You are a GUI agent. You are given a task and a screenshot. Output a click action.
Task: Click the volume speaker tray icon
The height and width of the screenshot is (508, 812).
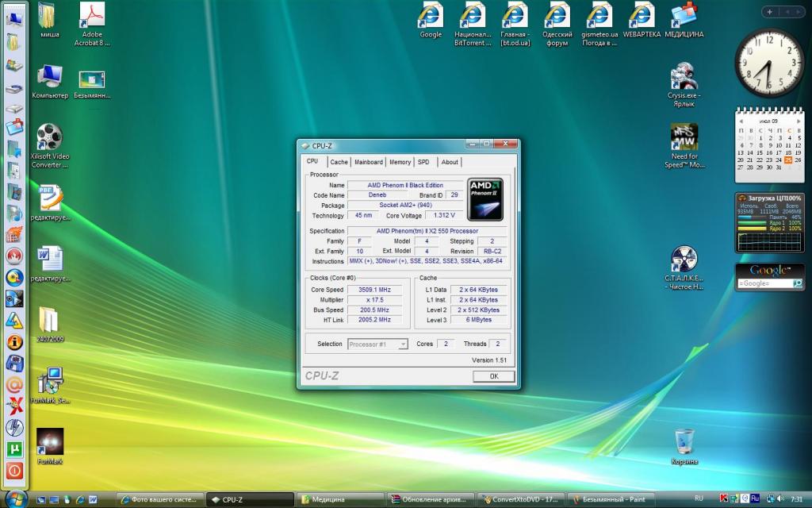[780, 499]
